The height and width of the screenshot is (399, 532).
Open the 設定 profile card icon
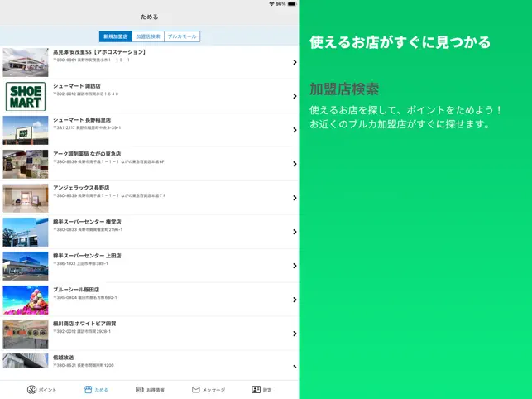(256, 390)
